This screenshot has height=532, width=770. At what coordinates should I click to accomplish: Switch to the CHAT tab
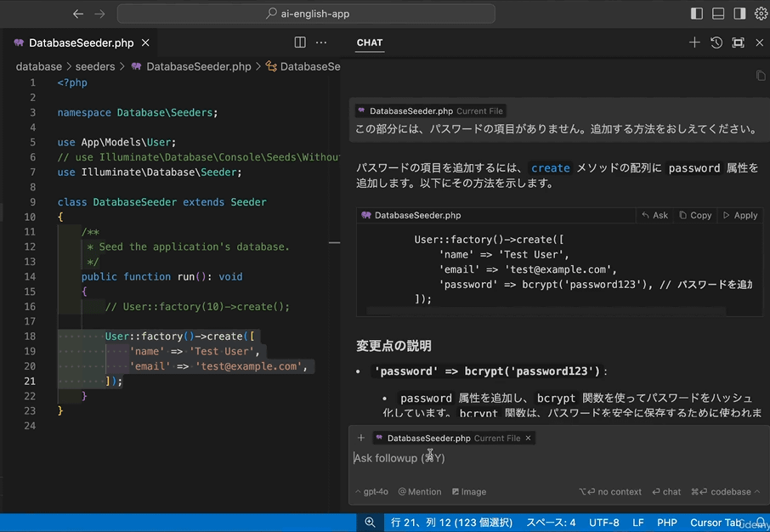370,42
